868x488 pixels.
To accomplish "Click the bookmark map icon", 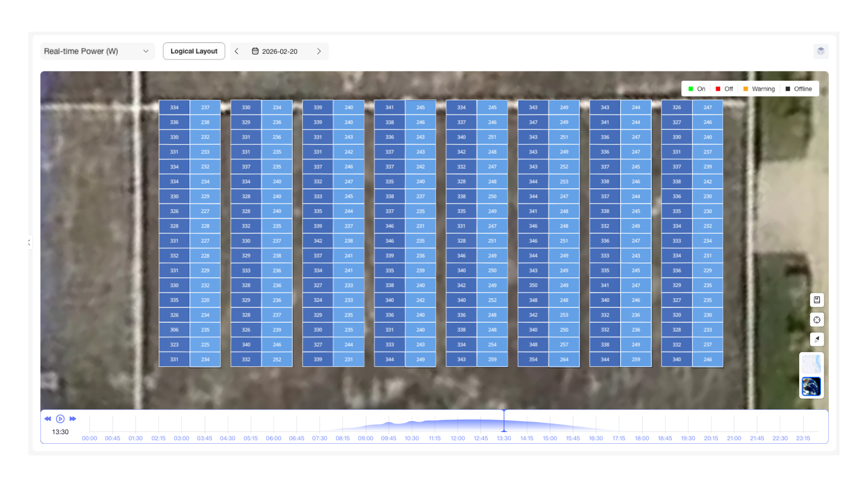I will (x=816, y=300).
